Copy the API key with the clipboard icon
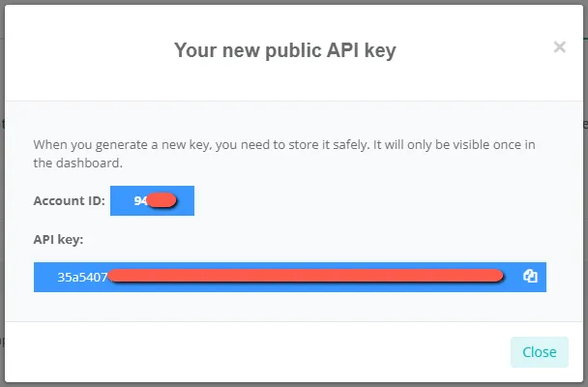 [529, 277]
